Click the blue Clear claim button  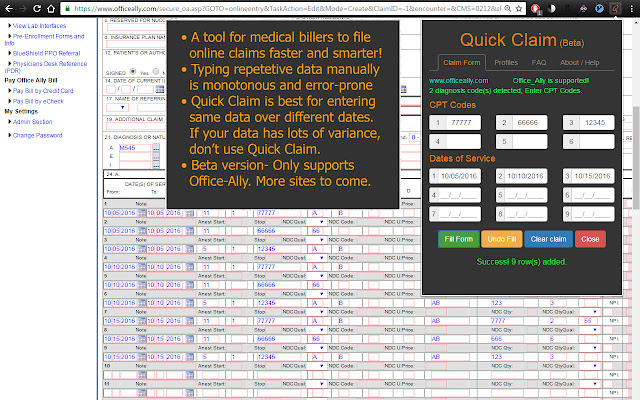pyautogui.click(x=548, y=239)
